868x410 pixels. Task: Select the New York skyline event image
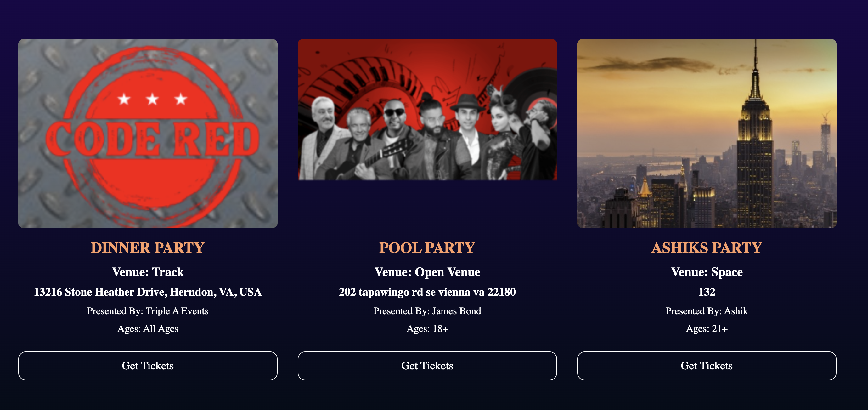pyautogui.click(x=707, y=133)
